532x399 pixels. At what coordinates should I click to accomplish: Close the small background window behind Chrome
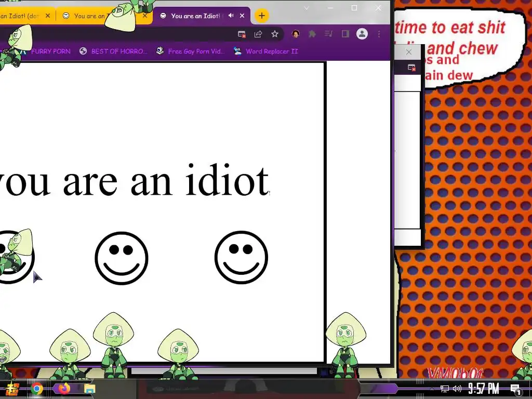click(x=409, y=52)
